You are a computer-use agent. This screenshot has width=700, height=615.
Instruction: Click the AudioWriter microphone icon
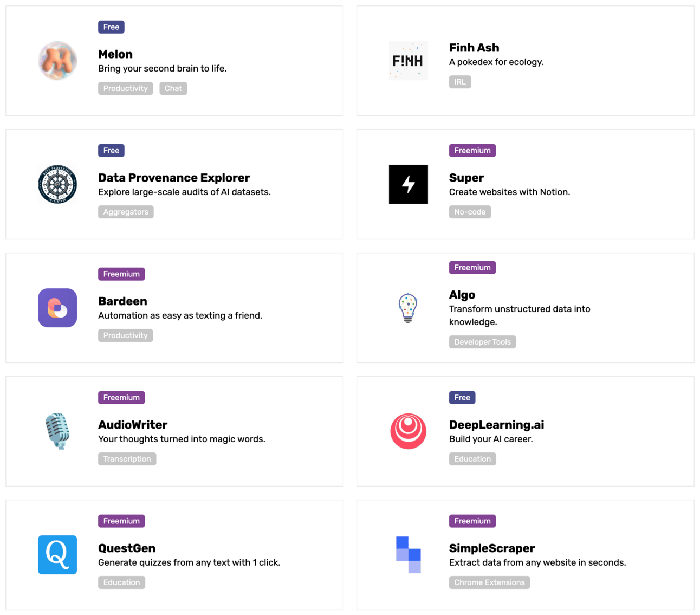57,431
